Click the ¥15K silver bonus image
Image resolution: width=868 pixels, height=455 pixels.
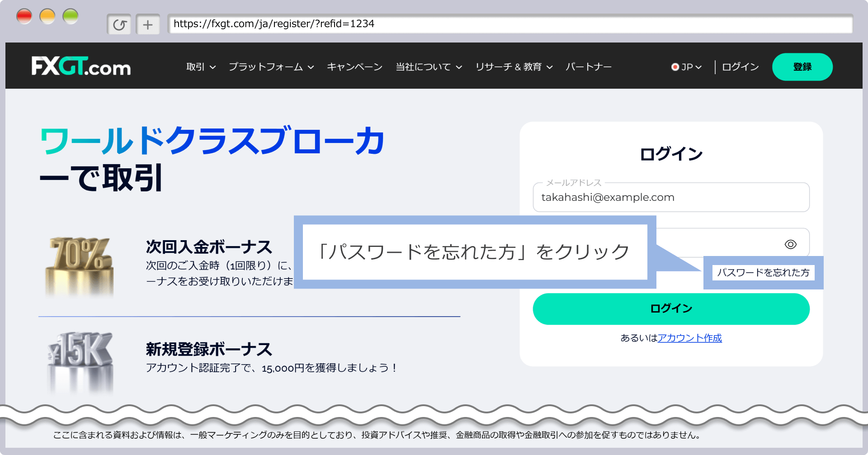click(x=80, y=363)
